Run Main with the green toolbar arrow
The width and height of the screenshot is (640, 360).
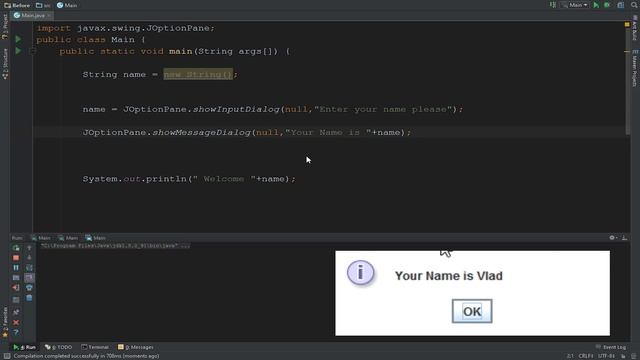tap(596, 5)
